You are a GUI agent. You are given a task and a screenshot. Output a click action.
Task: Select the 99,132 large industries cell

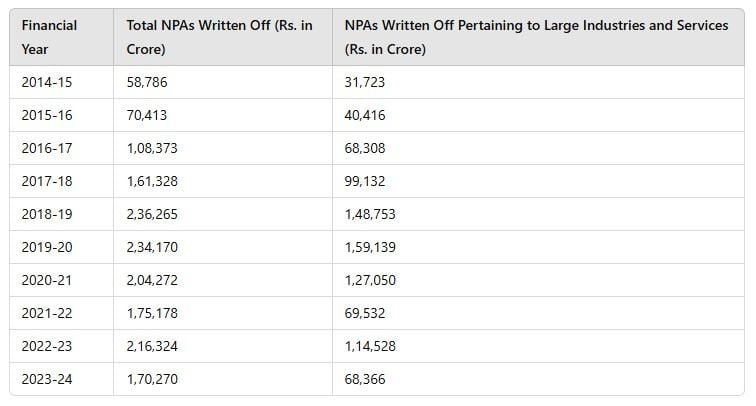[365, 181]
